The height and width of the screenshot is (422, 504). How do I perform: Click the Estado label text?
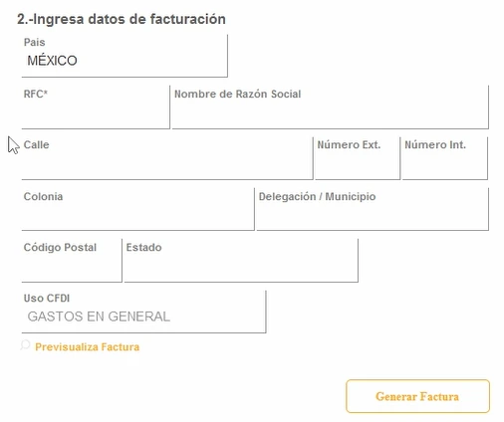143,247
